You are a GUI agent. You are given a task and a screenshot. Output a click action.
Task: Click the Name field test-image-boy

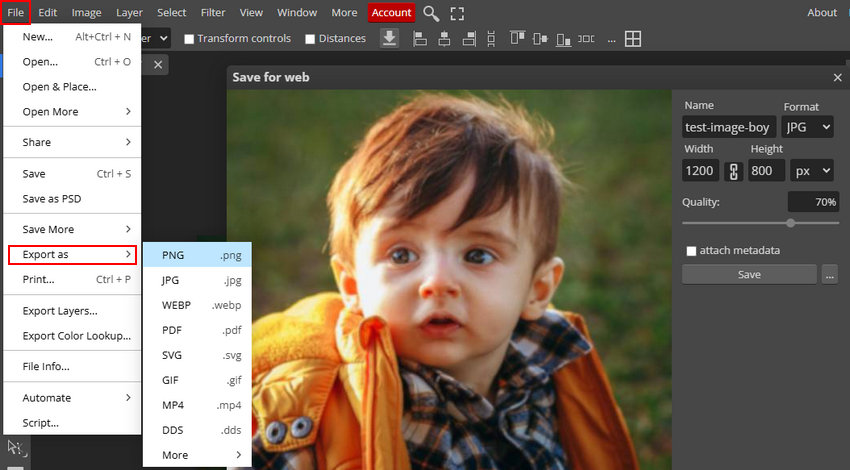click(x=729, y=127)
